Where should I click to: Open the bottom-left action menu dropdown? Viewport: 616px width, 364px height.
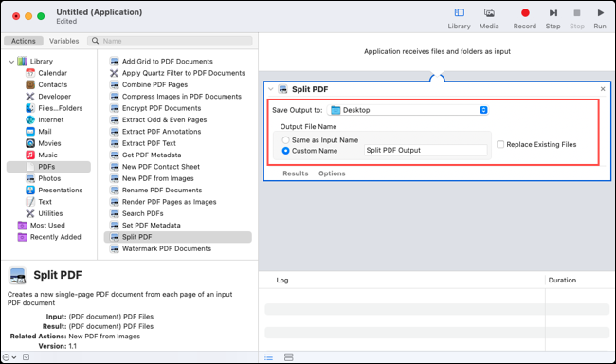[9, 357]
